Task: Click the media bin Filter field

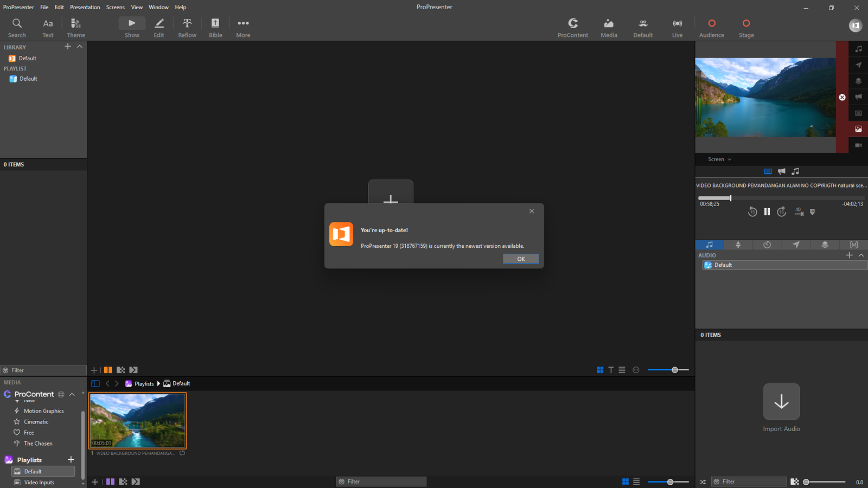Action: [381, 481]
